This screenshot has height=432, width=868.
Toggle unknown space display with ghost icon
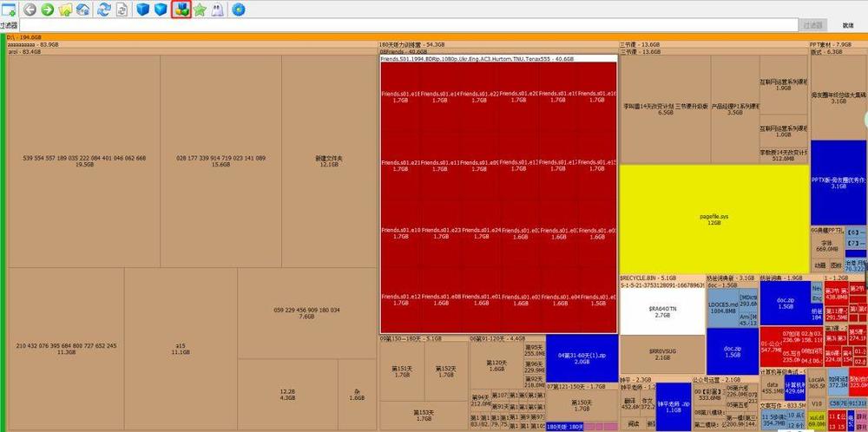217,10
